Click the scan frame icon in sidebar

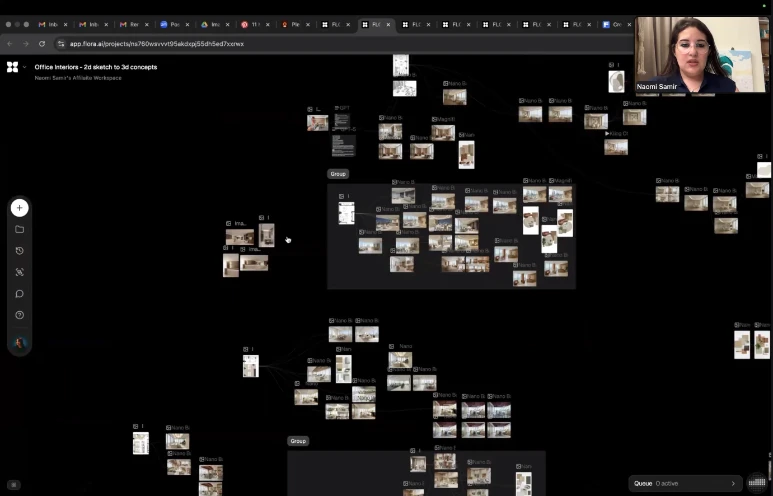pos(19,272)
